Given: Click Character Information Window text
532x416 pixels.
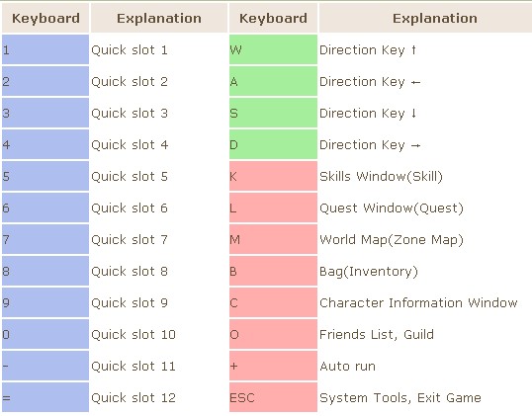Looking at the screenshot, I should point(418,302).
